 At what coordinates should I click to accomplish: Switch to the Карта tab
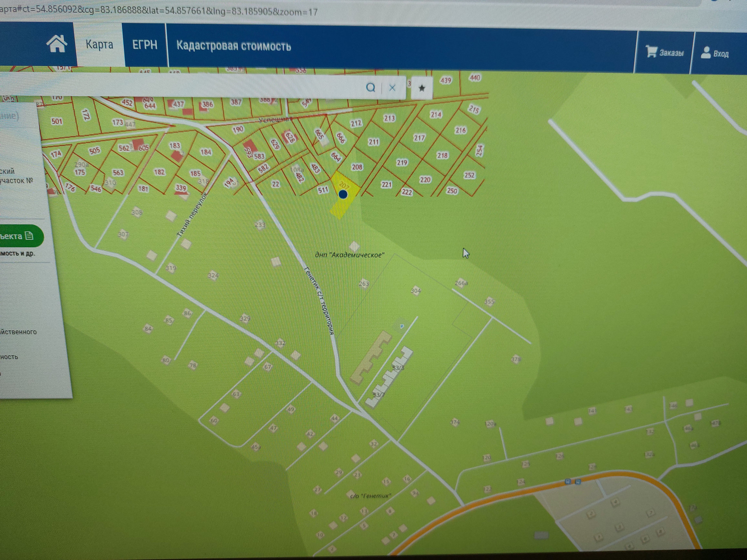click(x=99, y=44)
